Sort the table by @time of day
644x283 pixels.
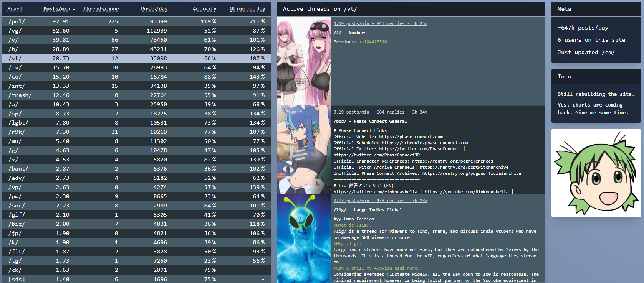point(247,9)
